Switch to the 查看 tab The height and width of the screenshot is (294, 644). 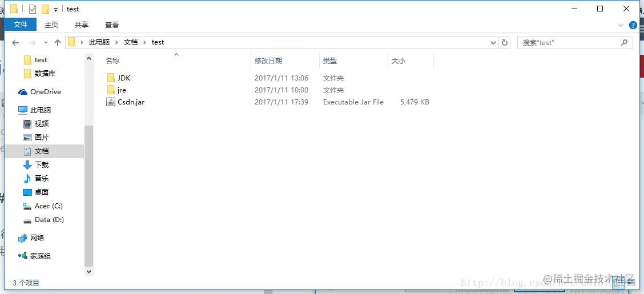pos(112,25)
